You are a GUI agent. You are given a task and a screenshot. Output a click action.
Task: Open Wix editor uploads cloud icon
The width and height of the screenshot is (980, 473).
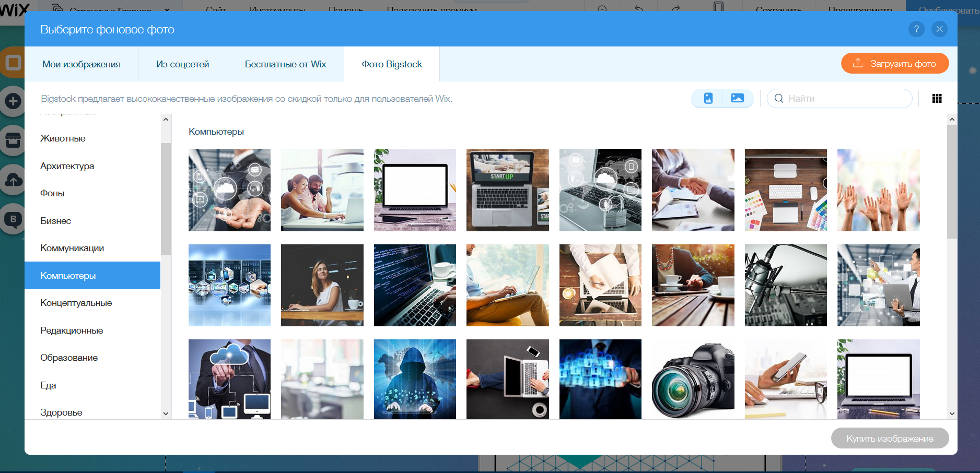point(13,180)
